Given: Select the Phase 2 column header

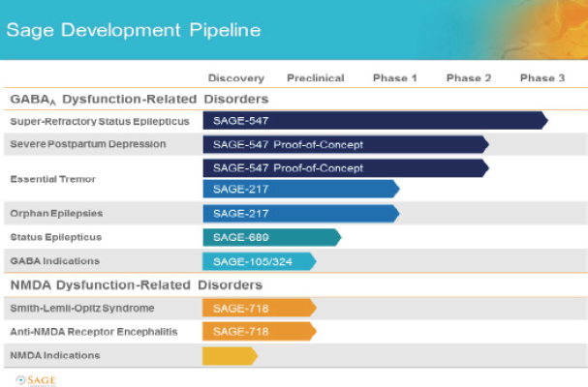Looking at the screenshot, I should pyautogui.click(x=469, y=78).
